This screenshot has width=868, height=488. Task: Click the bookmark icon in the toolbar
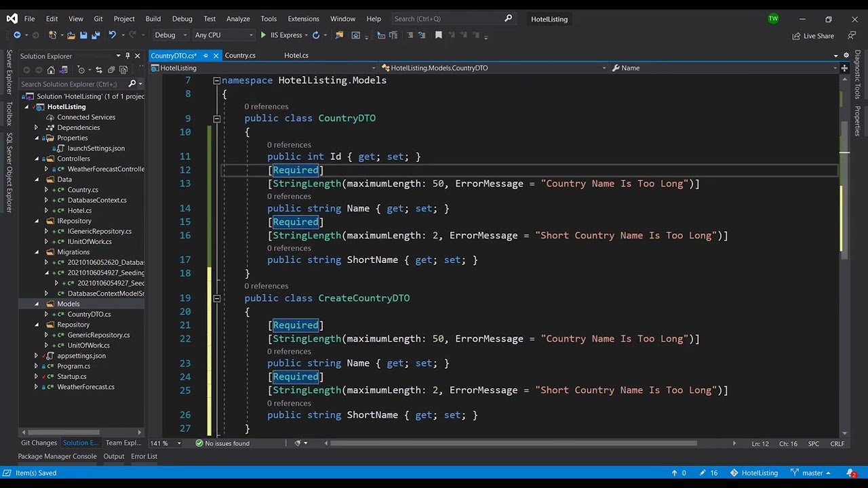click(x=439, y=35)
